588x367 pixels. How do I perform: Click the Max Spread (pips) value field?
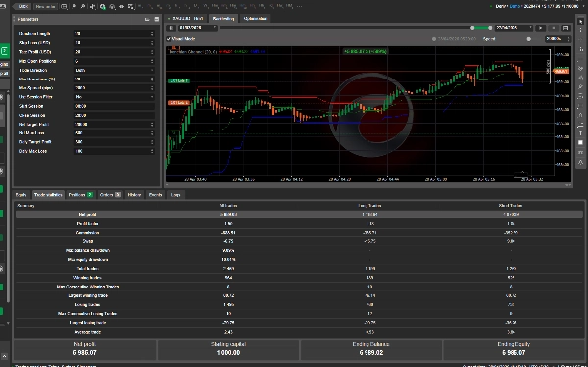click(115, 88)
